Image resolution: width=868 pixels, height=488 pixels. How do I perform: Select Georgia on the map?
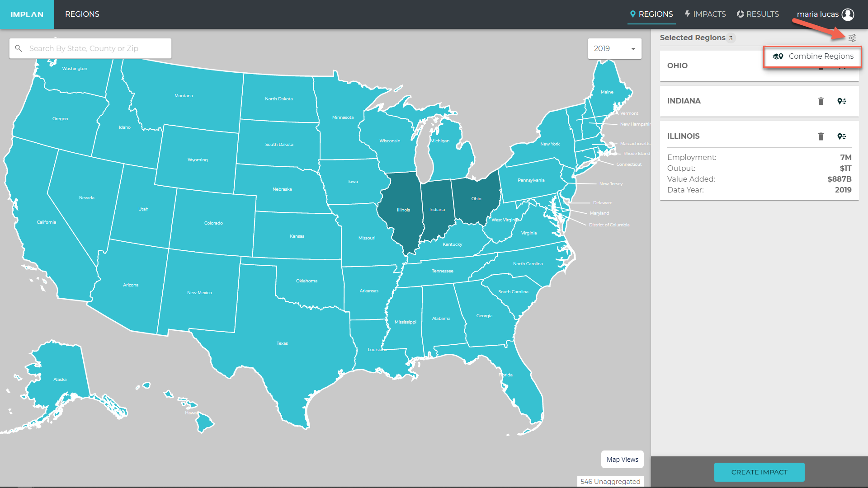(x=484, y=316)
